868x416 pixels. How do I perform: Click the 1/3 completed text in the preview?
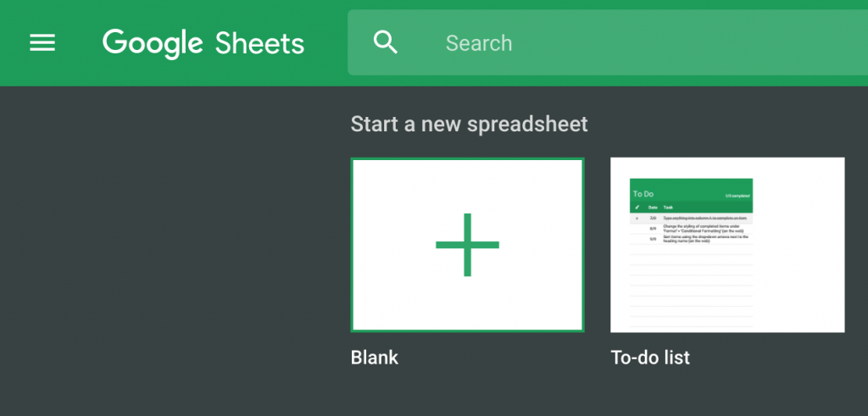point(737,196)
